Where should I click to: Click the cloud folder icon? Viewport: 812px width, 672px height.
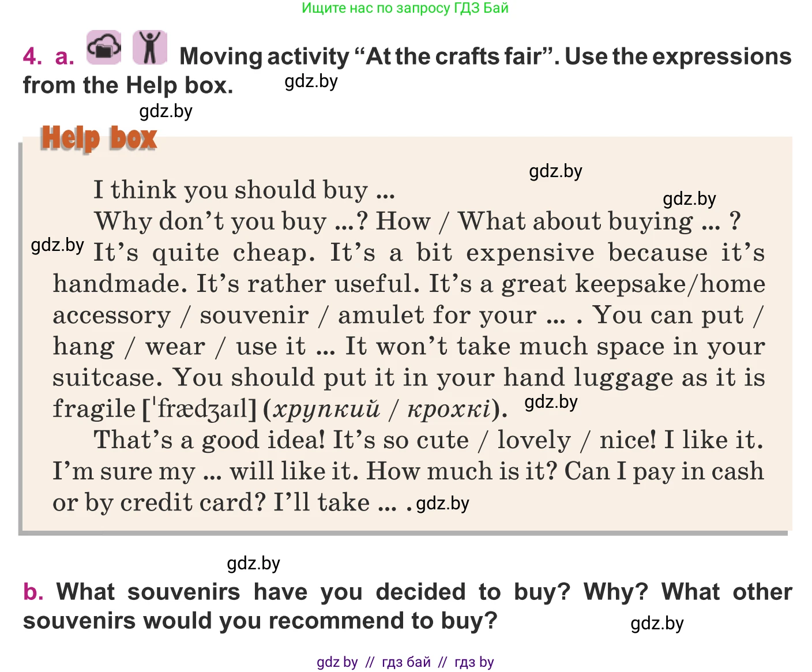click(104, 47)
